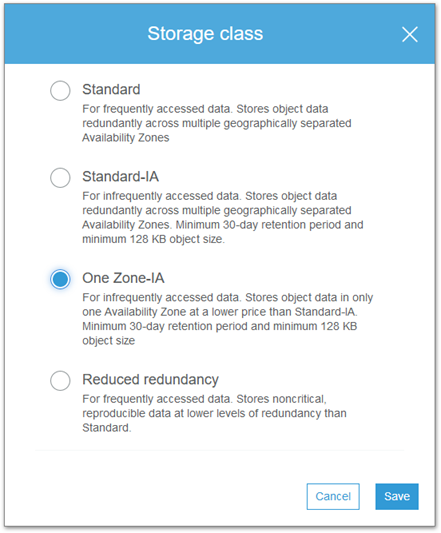Click the 'Reduced redundancy' heading text
The width and height of the screenshot is (441, 533).
click(151, 380)
